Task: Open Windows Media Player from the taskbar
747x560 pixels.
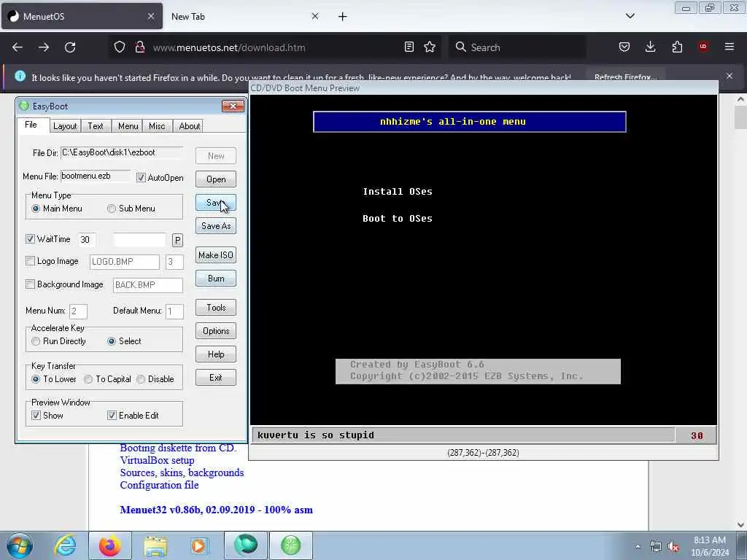Action: click(x=199, y=545)
